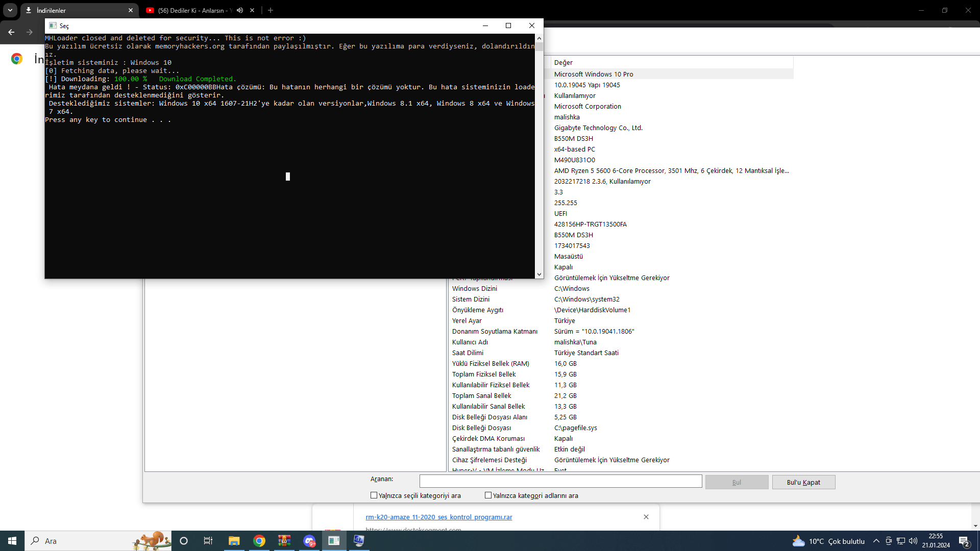The width and height of the screenshot is (980, 551).
Task: Open Task View on the taskbar
Action: pos(208,541)
